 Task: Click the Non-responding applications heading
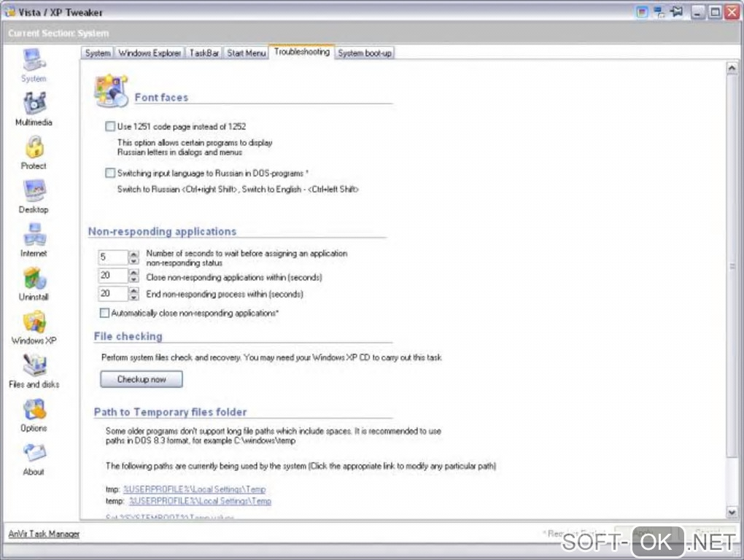[x=162, y=231]
